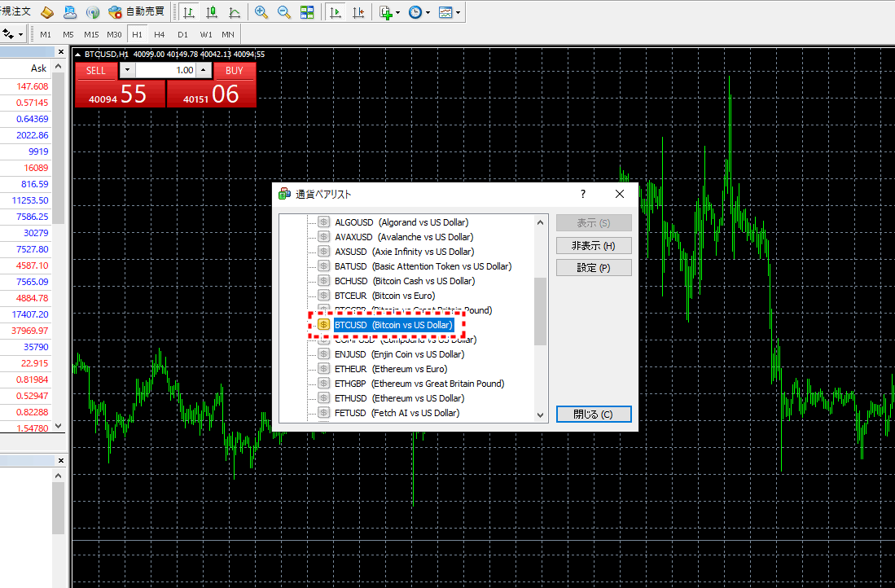Viewport: 895px width, 588px height.
Task: Click the chart templates icon
Action: point(445,12)
